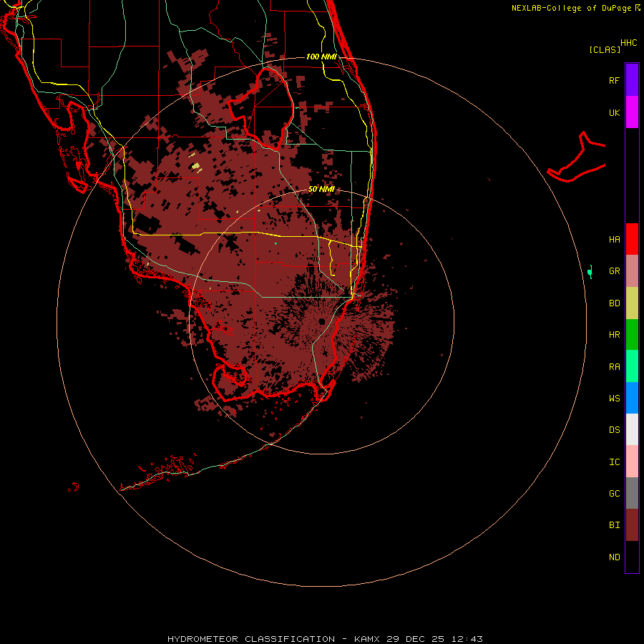Click the HA red legend swatch
644x644 pixels.
632,239
